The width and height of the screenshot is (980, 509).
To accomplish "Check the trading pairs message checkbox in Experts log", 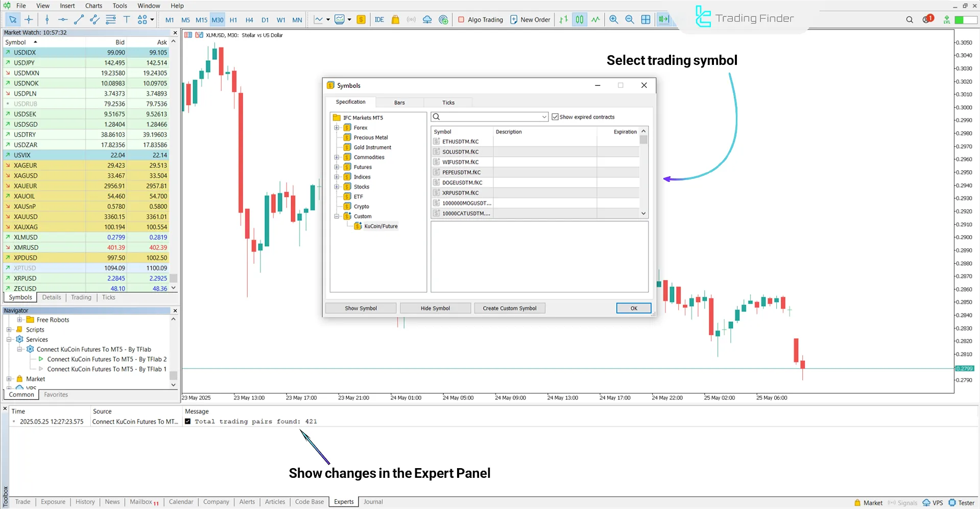I will point(188,421).
